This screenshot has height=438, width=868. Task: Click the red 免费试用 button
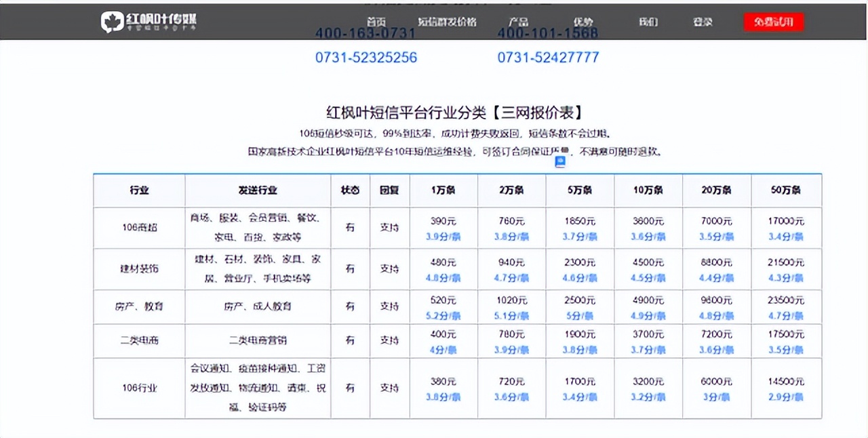point(773,22)
